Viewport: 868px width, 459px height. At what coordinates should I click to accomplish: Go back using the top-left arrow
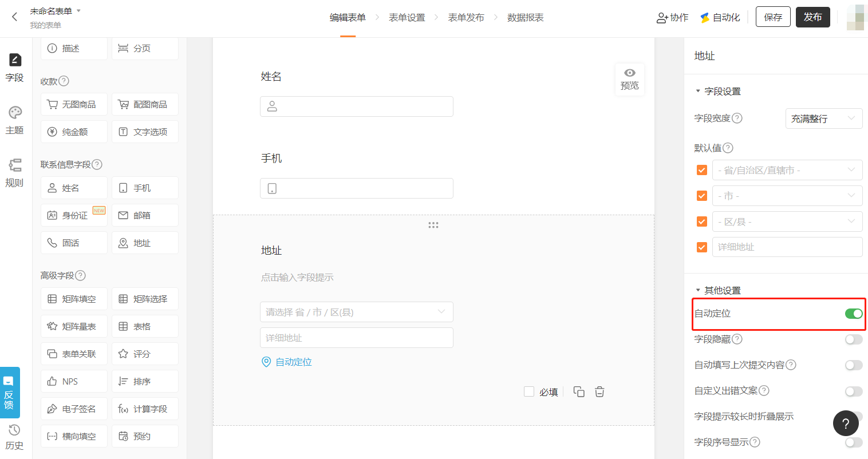click(15, 17)
